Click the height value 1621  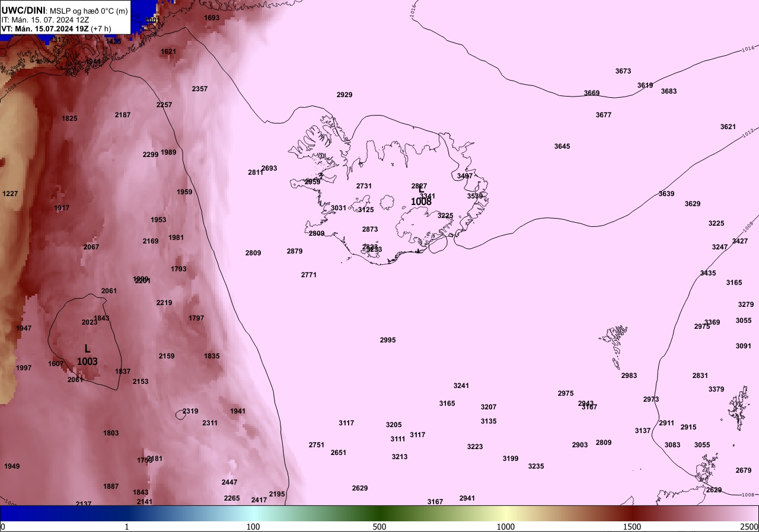click(x=168, y=52)
